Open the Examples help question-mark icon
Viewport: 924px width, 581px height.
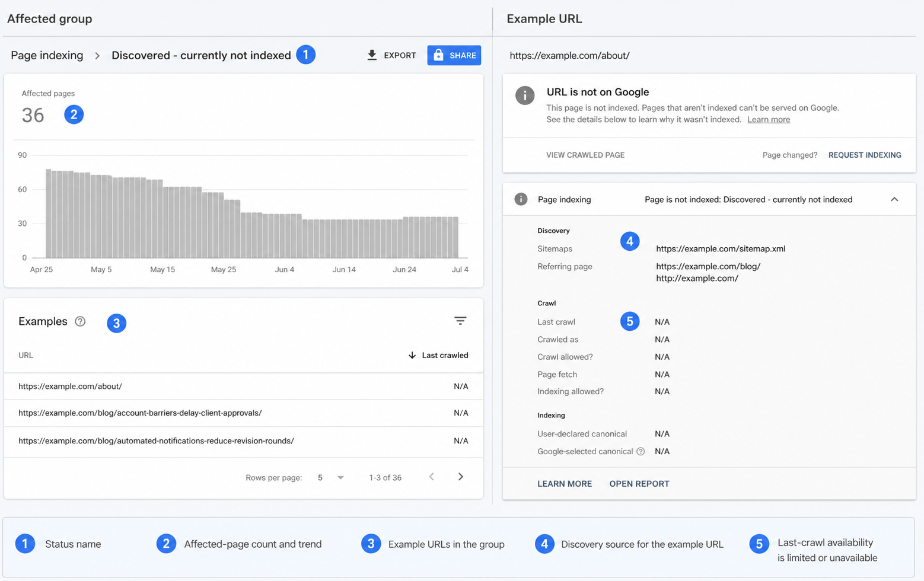[80, 321]
